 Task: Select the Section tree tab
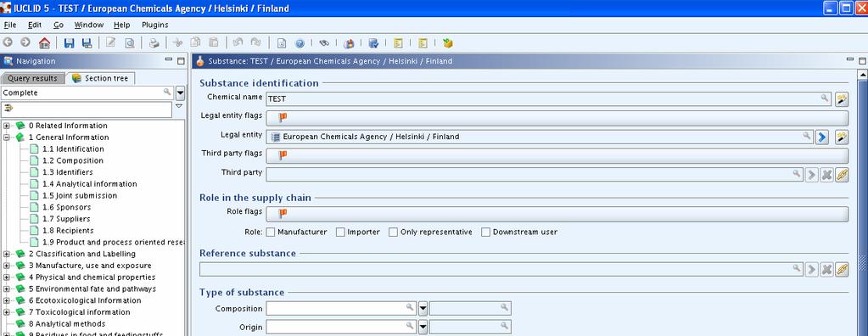coord(100,79)
